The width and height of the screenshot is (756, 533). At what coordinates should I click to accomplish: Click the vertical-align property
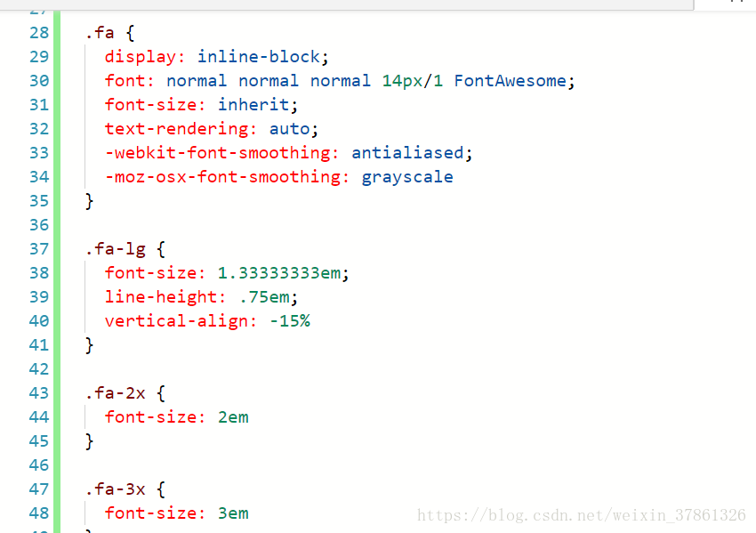tap(176, 320)
